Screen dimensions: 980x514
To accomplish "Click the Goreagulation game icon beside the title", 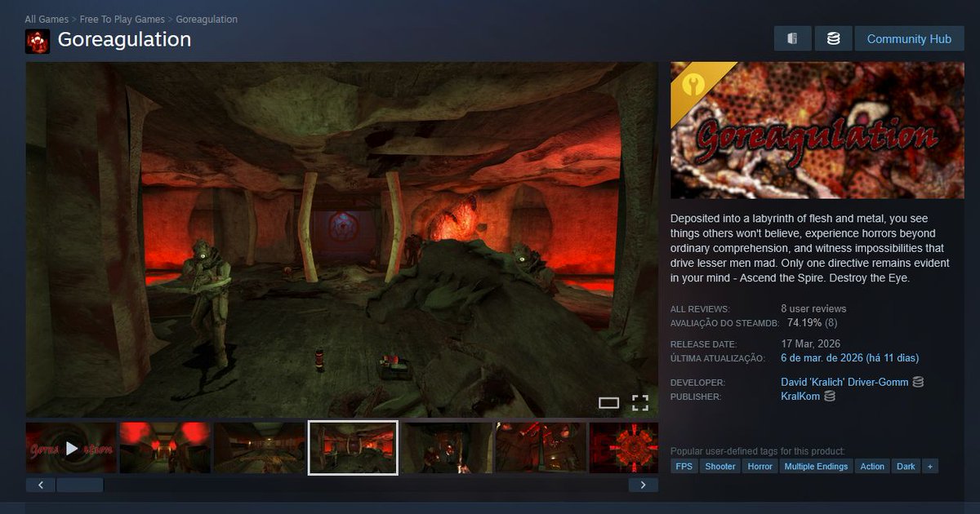I will pyautogui.click(x=38, y=41).
